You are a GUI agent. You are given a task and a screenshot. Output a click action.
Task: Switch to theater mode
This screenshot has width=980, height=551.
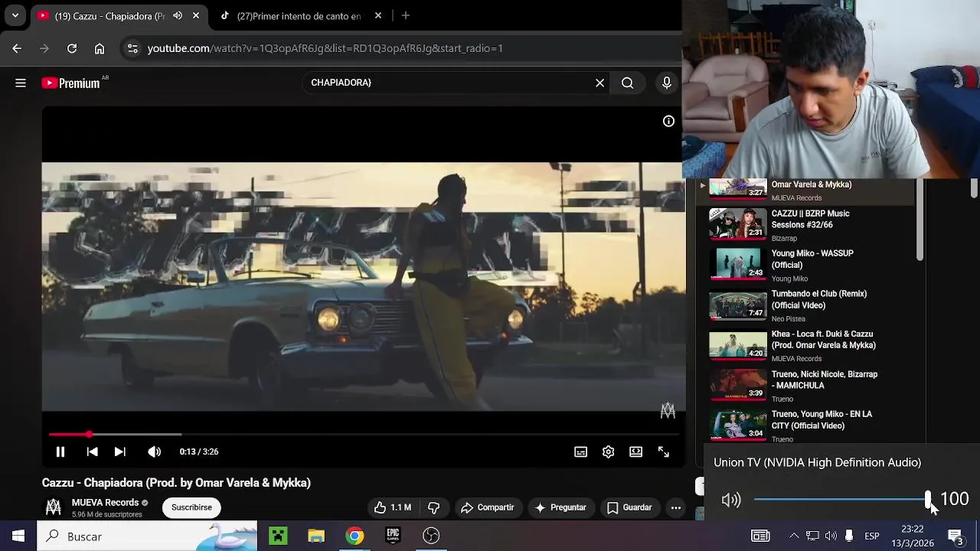click(x=635, y=452)
